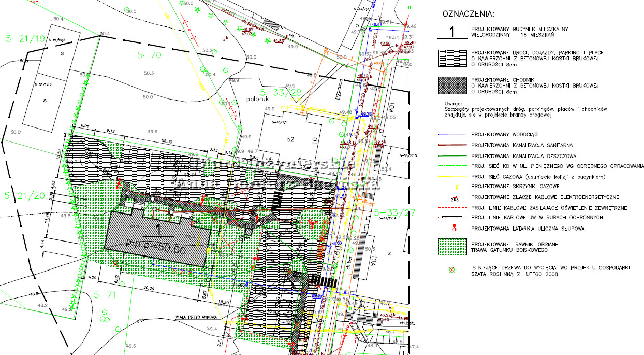This screenshot has width=644, height=355.
Task: Click the yellow line sample for sieć gazowa
Action: click(451, 176)
